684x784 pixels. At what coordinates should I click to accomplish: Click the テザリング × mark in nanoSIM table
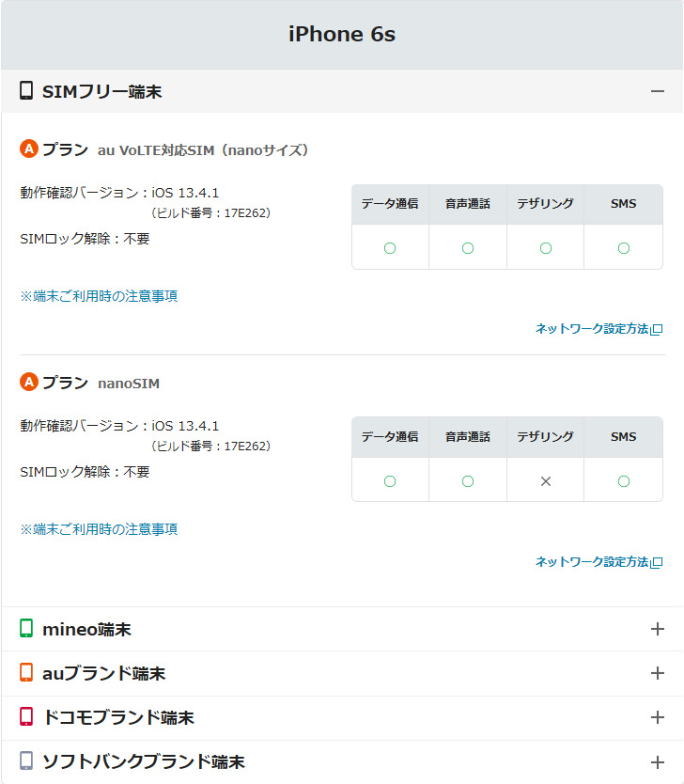[x=545, y=481]
